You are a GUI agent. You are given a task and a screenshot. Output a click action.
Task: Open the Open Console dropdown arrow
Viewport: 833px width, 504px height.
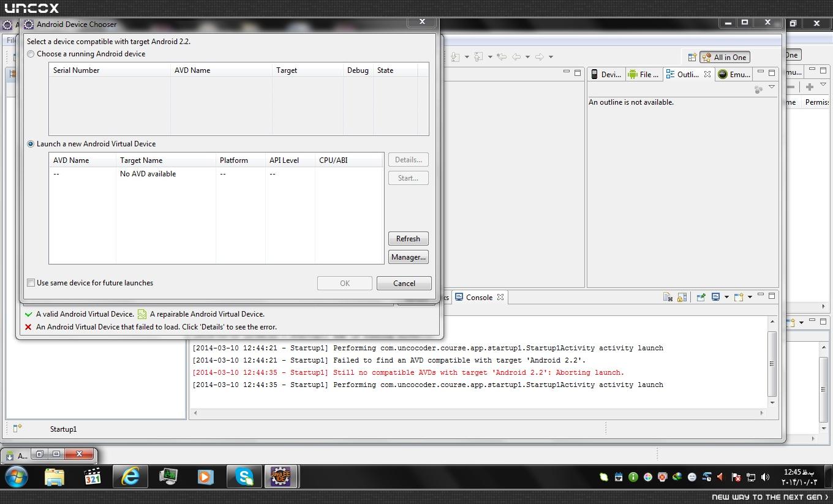(750, 297)
